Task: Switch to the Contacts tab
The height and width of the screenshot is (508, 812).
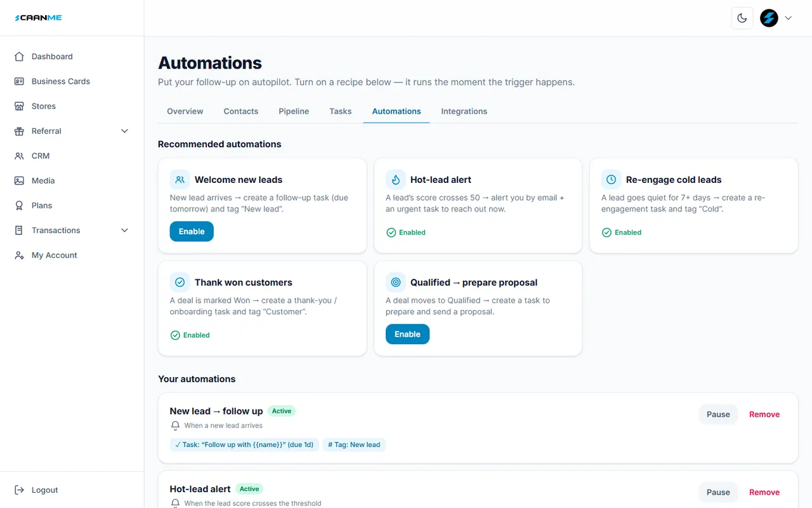Action: 241,111
